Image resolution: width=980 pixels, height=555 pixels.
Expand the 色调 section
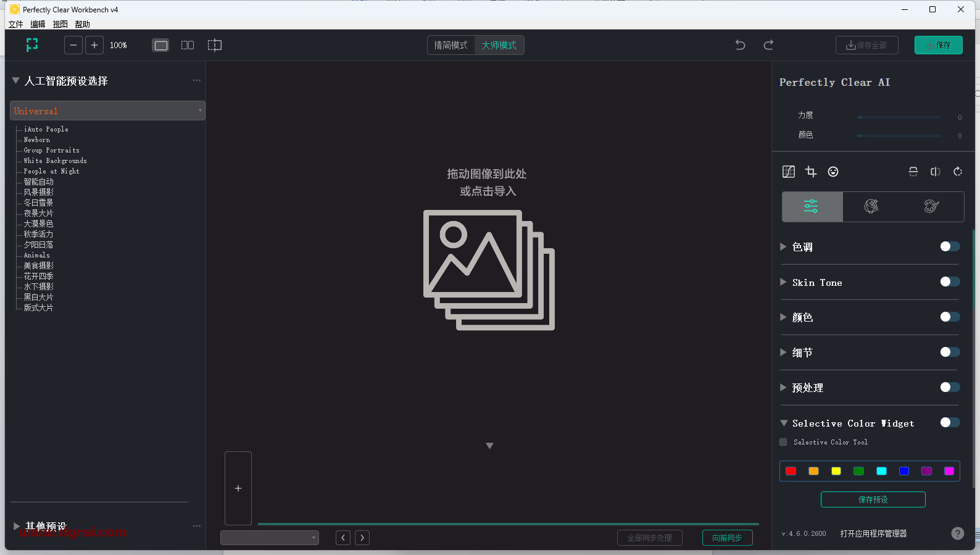click(783, 246)
